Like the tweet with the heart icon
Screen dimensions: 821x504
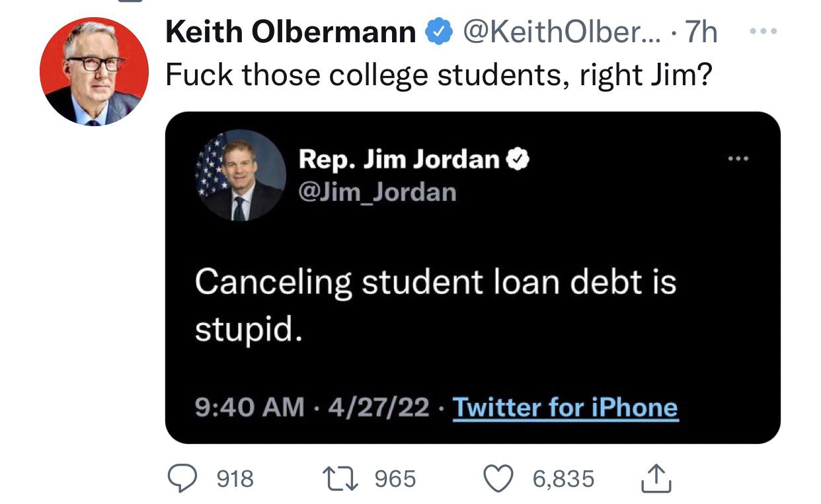500,478
